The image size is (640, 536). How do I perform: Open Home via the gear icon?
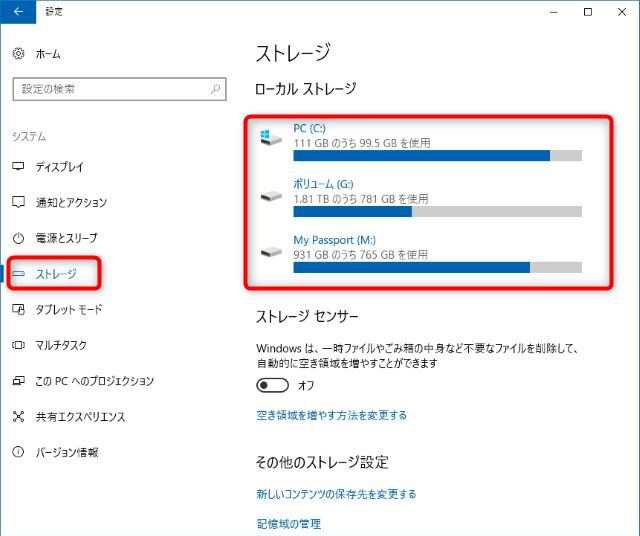tap(18, 53)
